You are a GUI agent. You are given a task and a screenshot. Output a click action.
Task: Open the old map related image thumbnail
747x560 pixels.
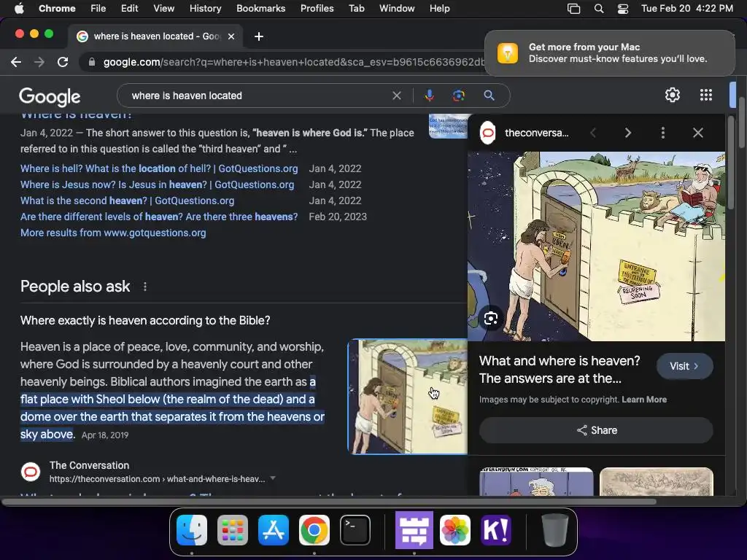coord(656,481)
